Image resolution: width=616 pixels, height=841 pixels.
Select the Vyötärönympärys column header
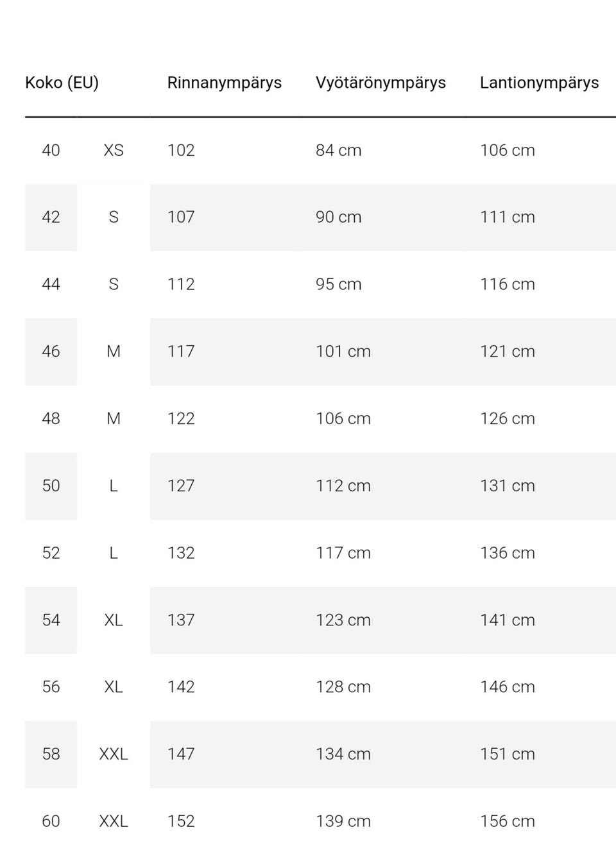point(380,83)
